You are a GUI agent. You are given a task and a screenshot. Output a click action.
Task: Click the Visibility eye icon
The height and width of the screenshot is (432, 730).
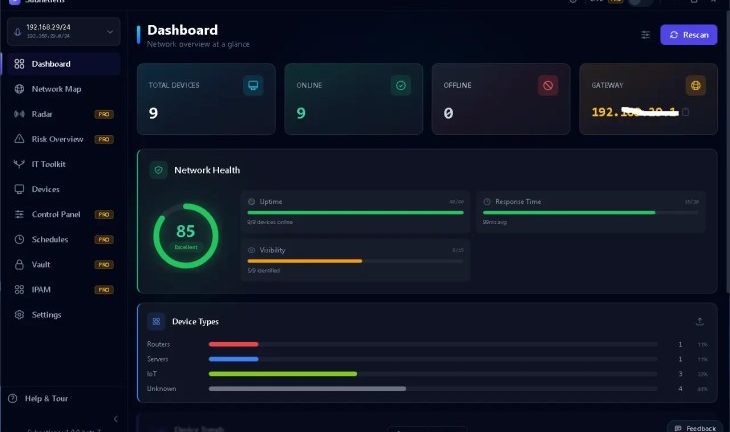(251, 250)
